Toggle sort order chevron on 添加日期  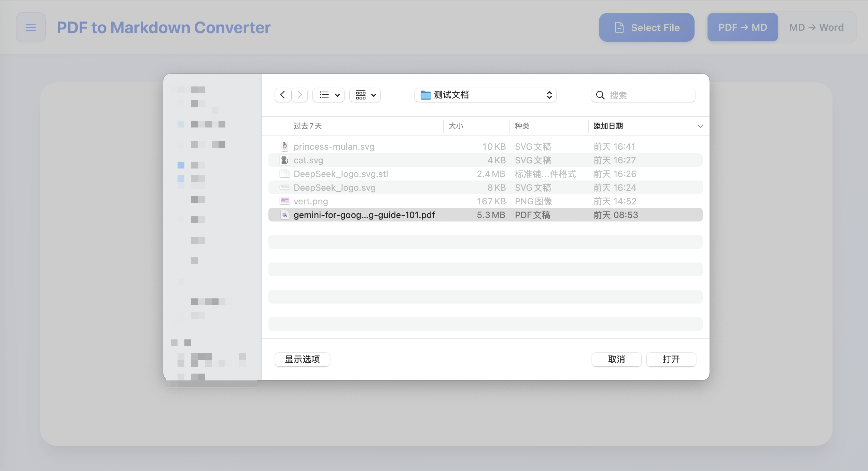(x=700, y=126)
